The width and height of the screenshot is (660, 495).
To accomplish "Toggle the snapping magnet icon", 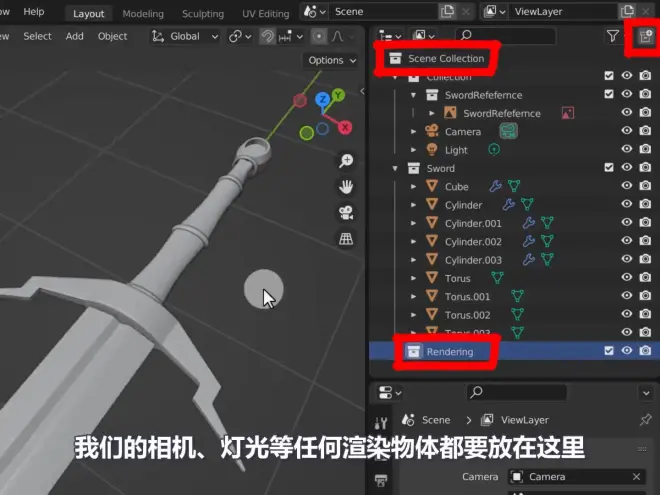I will [267, 37].
